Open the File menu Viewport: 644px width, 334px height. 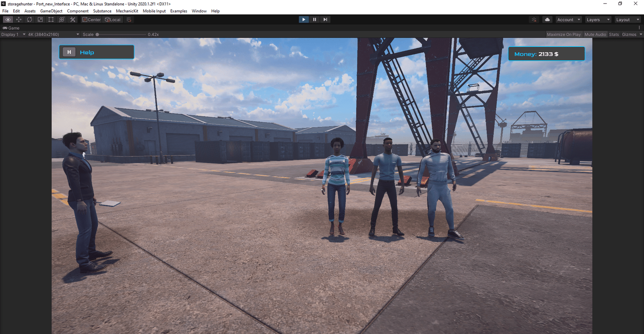(x=5, y=11)
